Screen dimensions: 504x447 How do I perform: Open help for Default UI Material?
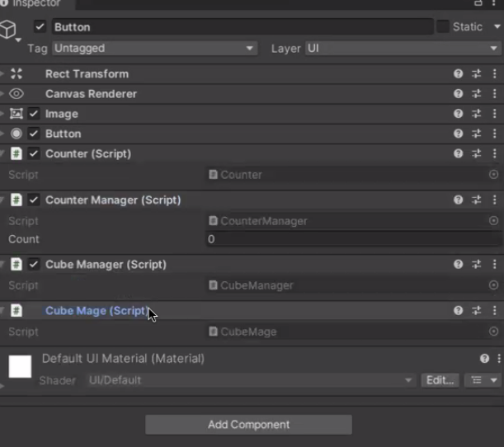[x=484, y=358]
